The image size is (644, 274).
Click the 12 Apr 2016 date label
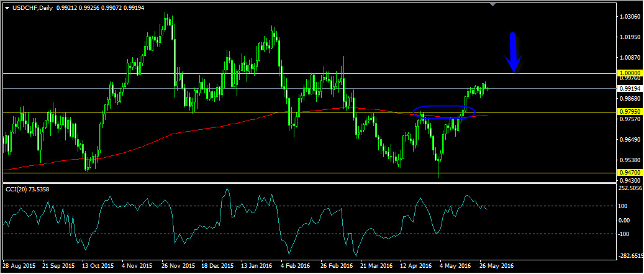417,266
